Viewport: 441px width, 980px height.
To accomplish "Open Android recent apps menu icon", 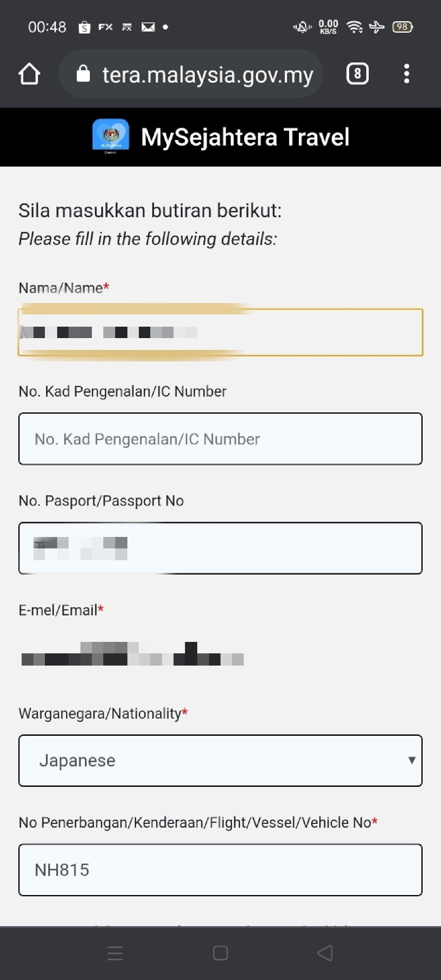I will coord(115,953).
